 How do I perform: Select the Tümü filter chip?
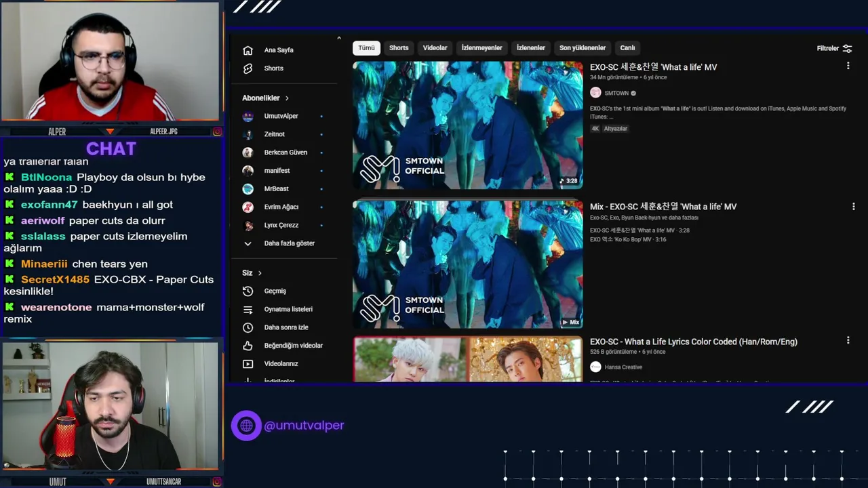[x=366, y=48]
